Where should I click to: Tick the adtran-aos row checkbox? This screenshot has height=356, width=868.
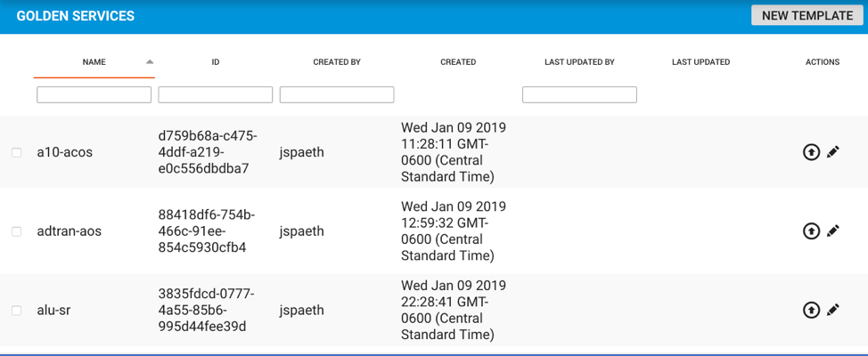coord(16,232)
